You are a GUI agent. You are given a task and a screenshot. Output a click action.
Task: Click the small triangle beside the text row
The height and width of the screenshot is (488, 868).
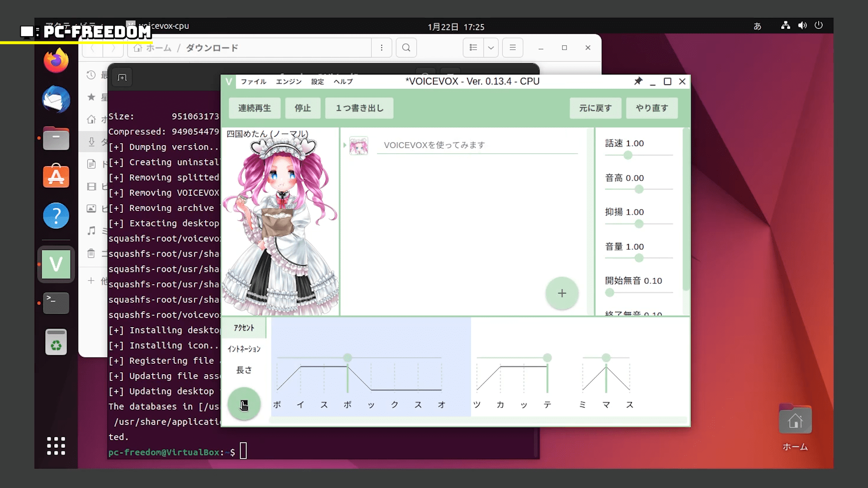[344, 145]
